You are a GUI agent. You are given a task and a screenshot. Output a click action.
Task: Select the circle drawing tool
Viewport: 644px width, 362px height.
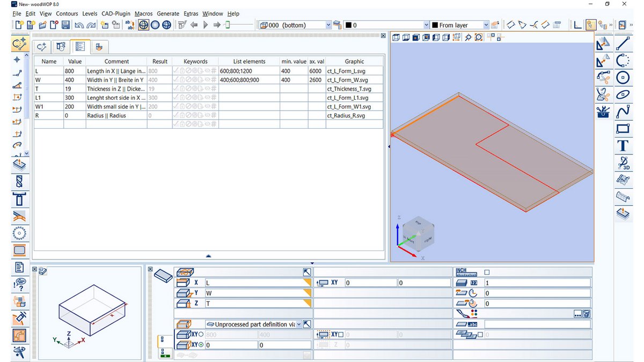tap(623, 77)
